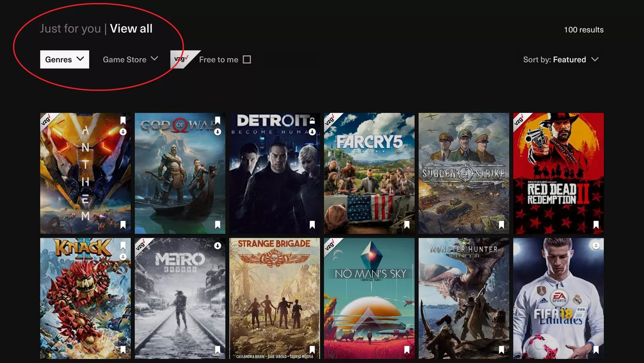
Task: Open the Anthem game cover
Action: (x=86, y=173)
